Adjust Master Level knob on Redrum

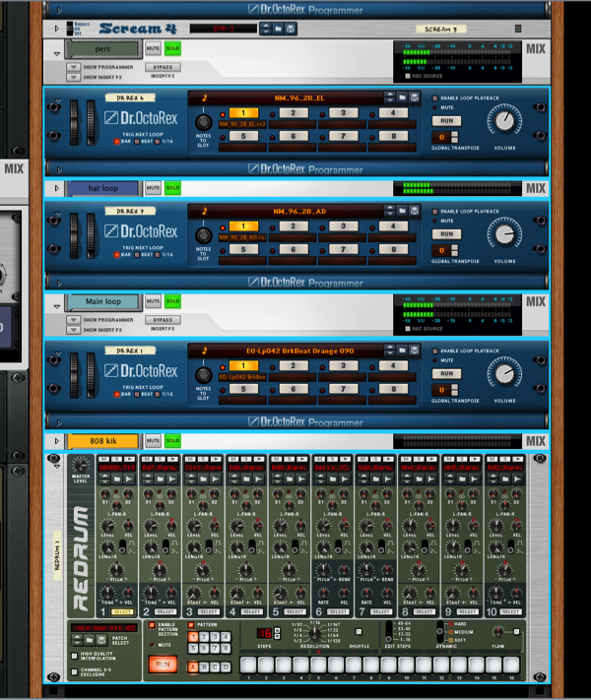tap(81, 465)
